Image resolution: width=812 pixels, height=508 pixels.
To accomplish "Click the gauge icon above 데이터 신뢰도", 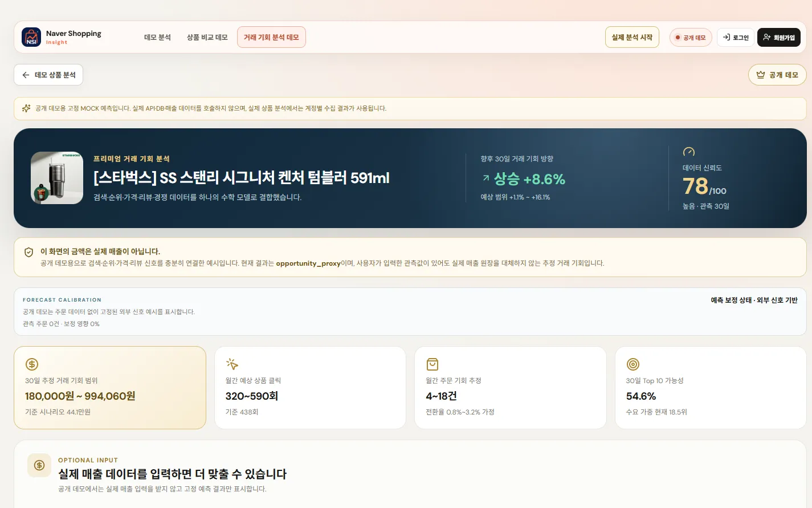I will coord(689,152).
